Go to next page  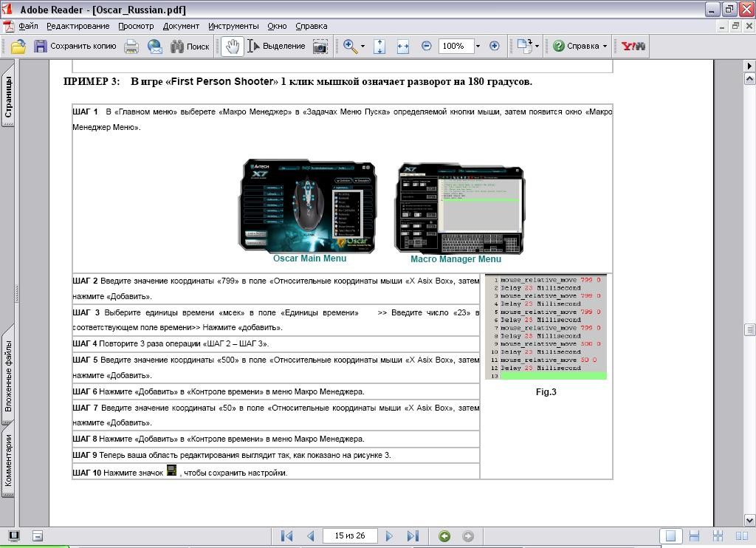pos(389,536)
